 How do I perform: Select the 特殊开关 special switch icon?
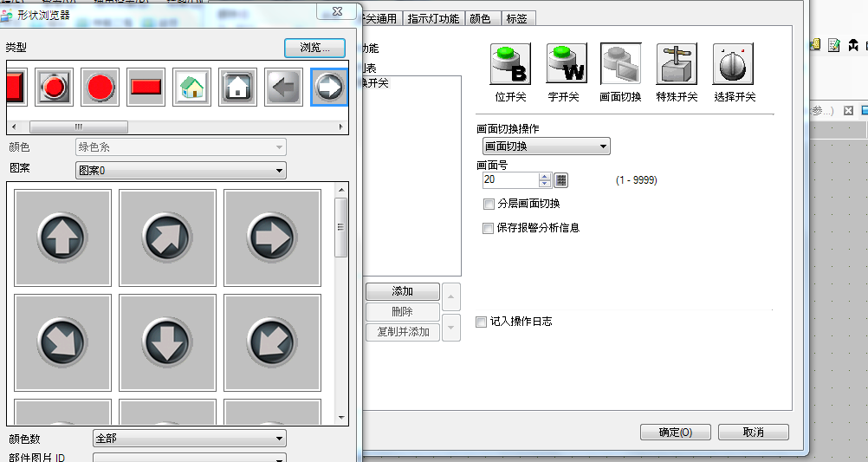677,64
